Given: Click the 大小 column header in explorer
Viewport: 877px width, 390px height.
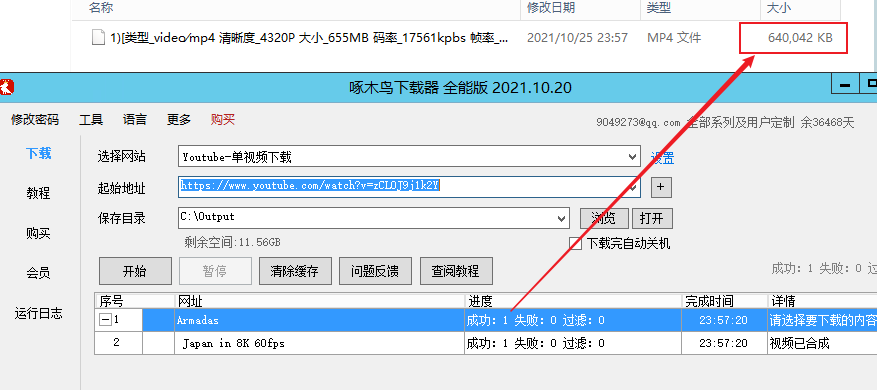Looking at the screenshot, I should pyautogui.click(x=780, y=8).
